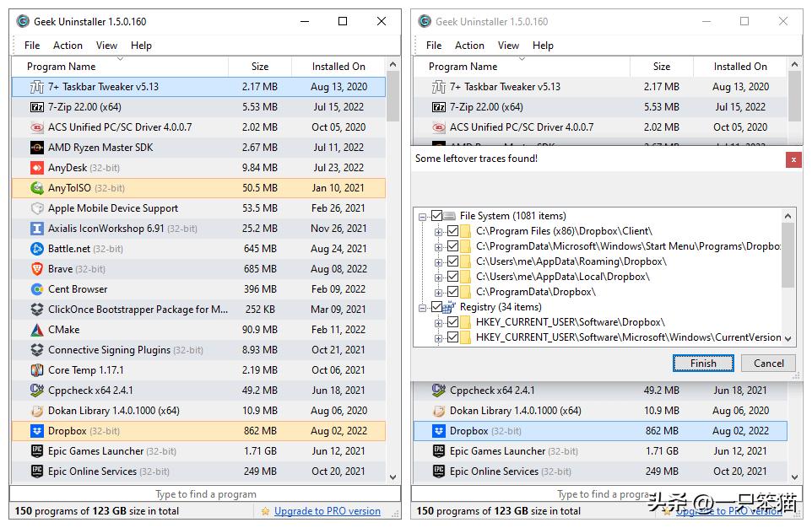Uncheck Start Menu\Programs\Dropbox folder checkbox
This screenshot has width=812, height=528.
[452, 246]
